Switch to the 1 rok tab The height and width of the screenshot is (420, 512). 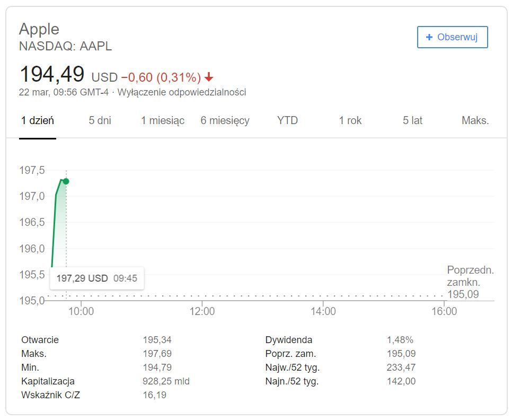[350, 120]
